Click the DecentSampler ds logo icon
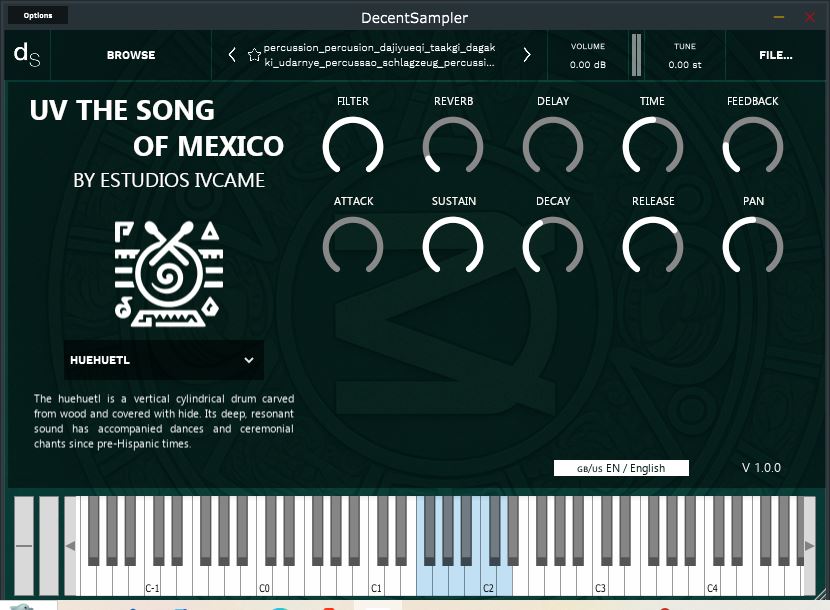The width and height of the screenshot is (830, 610). coord(27,55)
